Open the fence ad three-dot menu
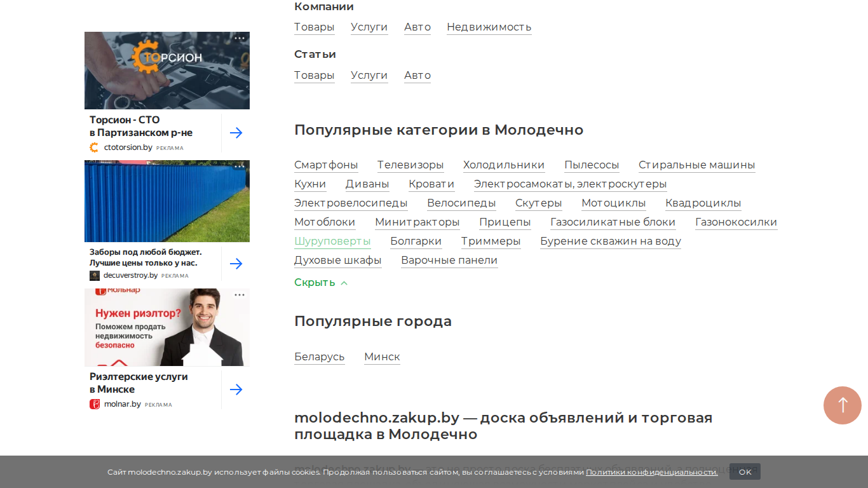 239,166
